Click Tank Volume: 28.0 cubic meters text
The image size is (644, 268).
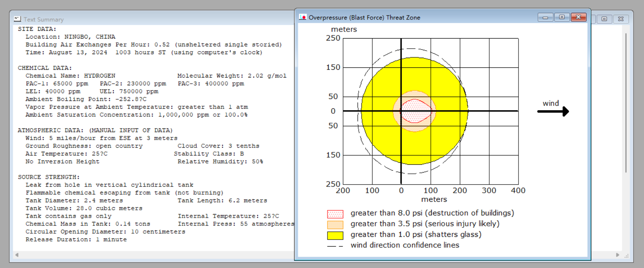pos(84,208)
